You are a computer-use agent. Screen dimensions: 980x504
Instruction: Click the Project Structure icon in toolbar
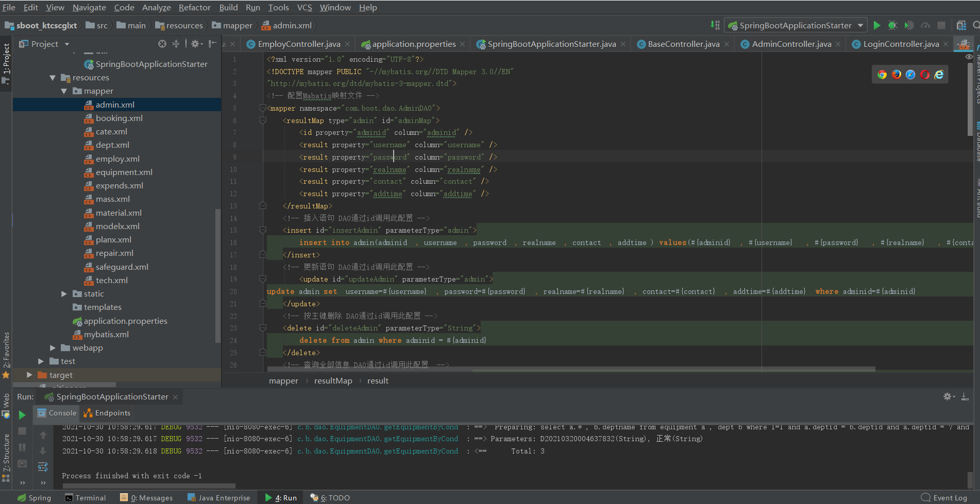point(961,25)
